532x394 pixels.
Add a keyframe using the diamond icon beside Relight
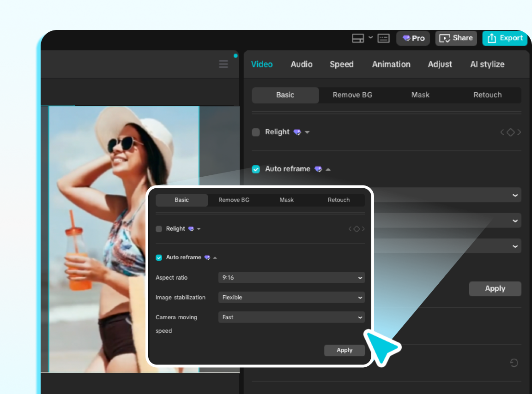[510, 132]
